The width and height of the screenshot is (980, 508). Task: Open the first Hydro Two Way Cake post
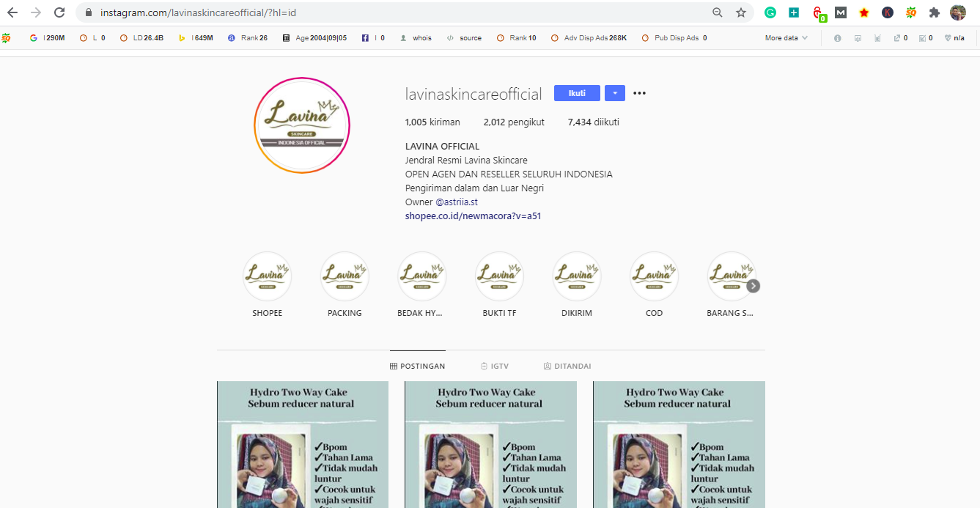coord(303,444)
